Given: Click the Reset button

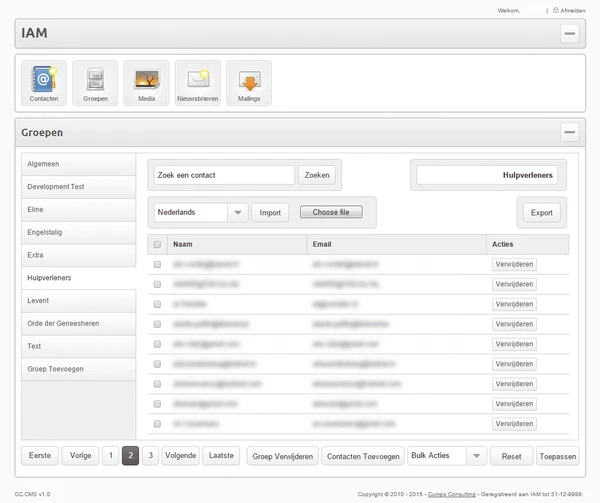Looking at the screenshot, I should (512, 456).
